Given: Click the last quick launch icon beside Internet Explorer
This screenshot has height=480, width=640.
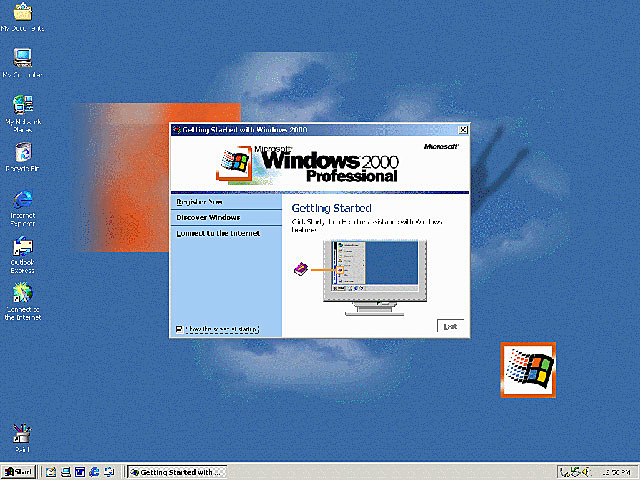Looking at the screenshot, I should pos(109,472).
